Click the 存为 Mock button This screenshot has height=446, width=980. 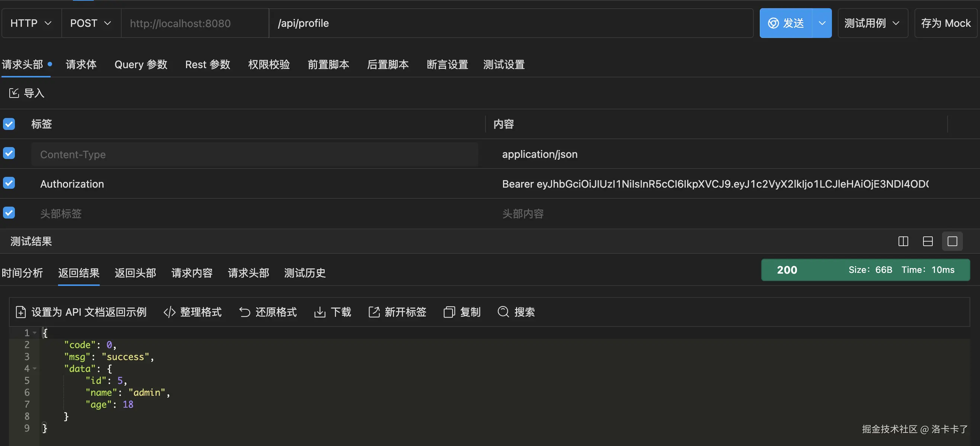pyautogui.click(x=946, y=23)
